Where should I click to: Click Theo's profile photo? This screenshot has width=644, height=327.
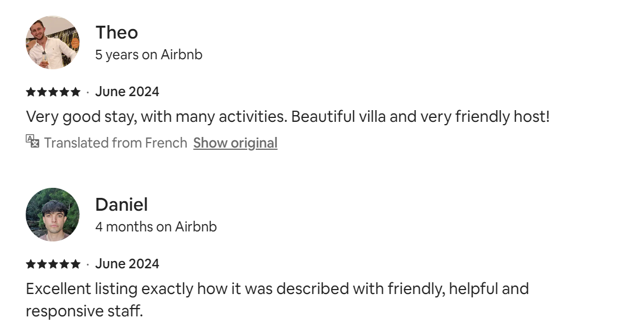(x=53, y=42)
